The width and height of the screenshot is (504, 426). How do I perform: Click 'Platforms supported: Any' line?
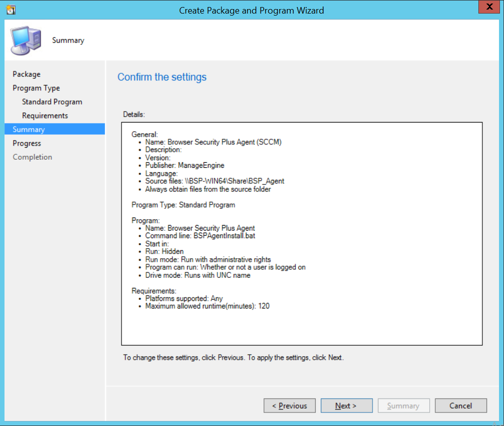(184, 298)
